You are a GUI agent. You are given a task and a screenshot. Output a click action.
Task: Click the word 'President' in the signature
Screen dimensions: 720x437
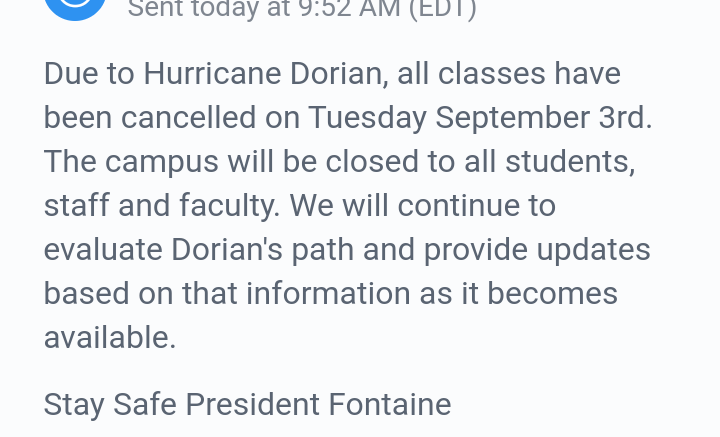coord(253,404)
